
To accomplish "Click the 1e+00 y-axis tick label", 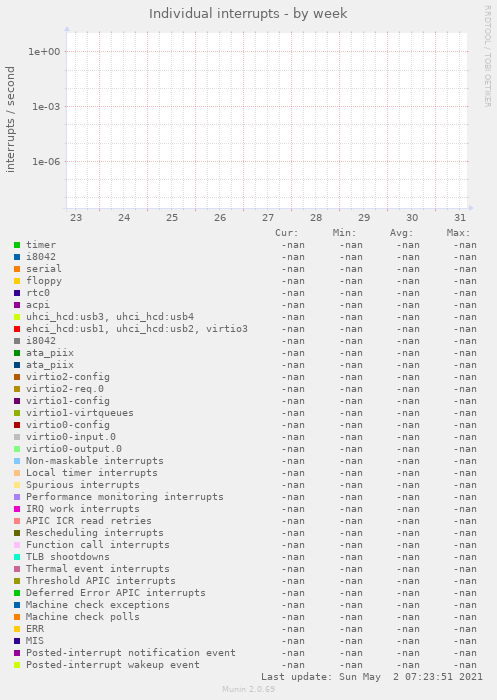I will (x=44, y=52).
